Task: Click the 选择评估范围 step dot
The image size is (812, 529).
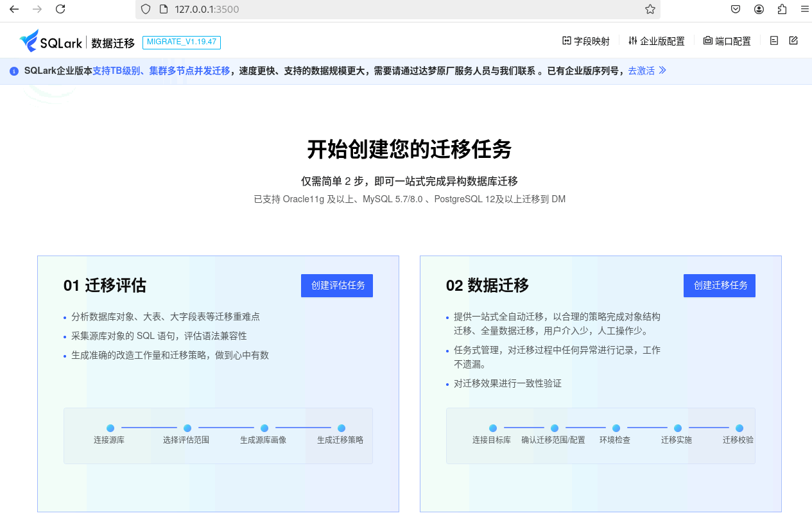Action: (187, 428)
